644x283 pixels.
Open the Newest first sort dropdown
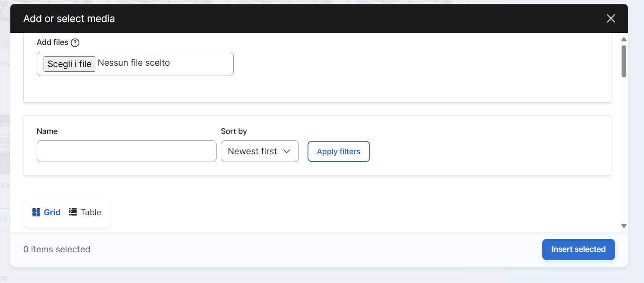(259, 151)
